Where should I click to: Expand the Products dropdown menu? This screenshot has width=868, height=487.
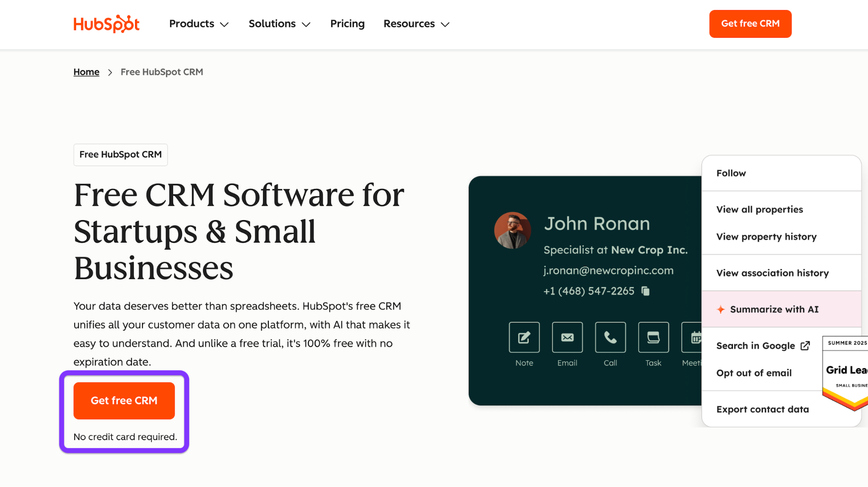click(x=199, y=24)
